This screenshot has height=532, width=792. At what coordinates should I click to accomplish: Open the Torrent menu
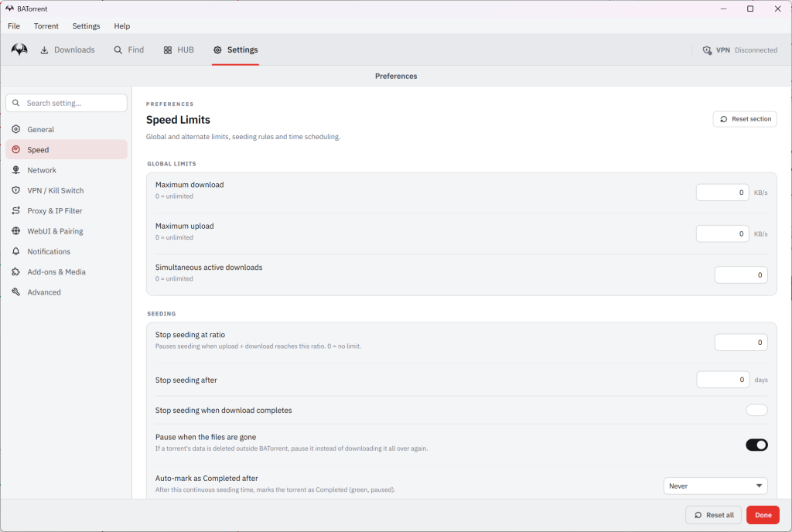coord(46,26)
